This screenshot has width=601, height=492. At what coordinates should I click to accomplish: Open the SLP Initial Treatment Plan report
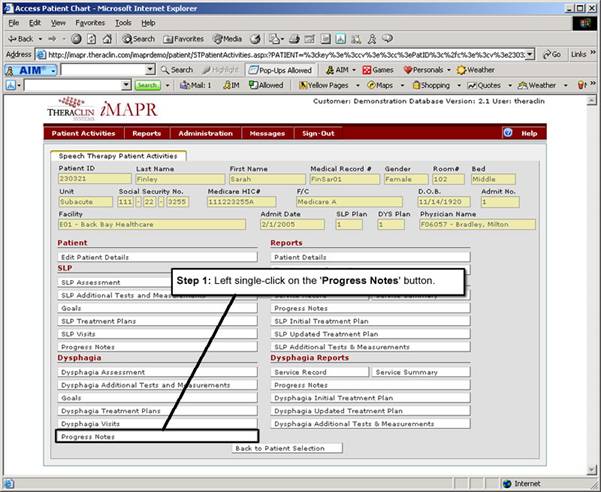[x=370, y=321]
